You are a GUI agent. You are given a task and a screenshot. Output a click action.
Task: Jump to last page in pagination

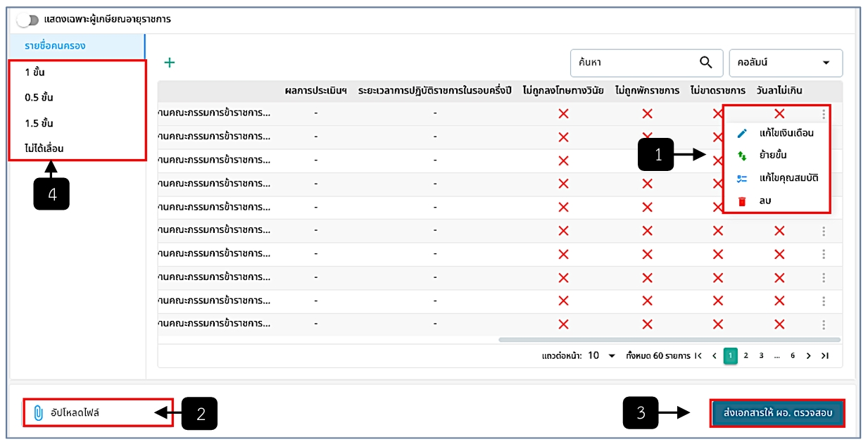825,356
